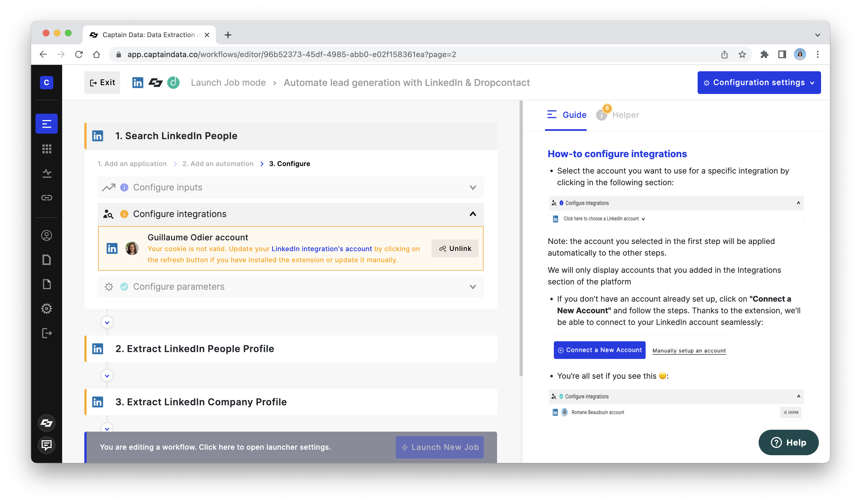Go to the browser home page

click(97, 54)
